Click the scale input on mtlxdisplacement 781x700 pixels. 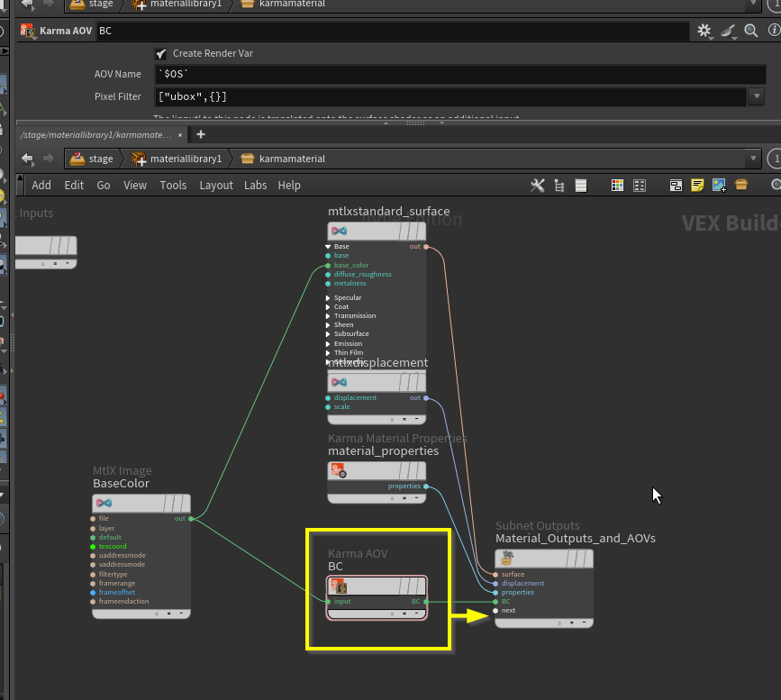pos(328,407)
